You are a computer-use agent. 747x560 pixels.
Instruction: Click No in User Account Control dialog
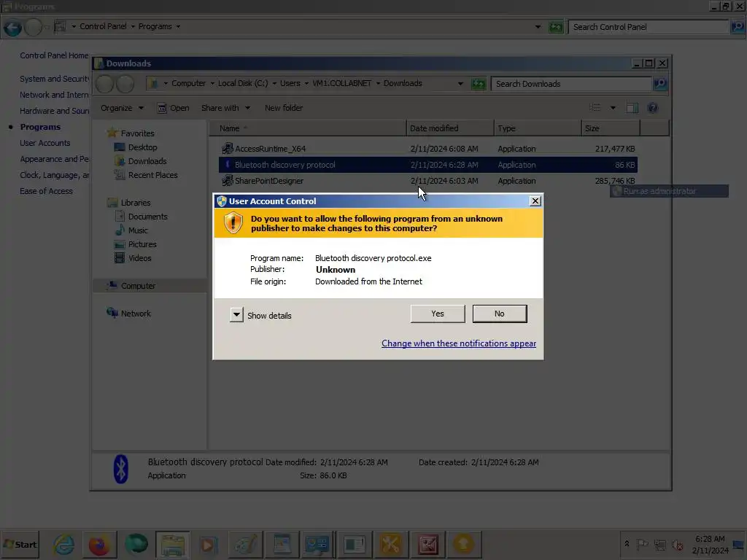(x=499, y=314)
